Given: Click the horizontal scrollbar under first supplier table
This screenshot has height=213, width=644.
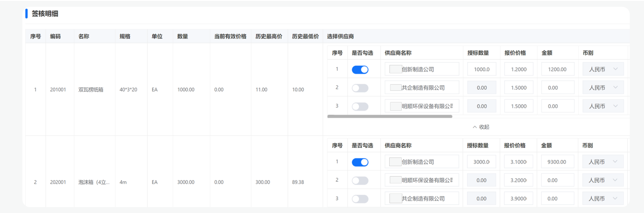Looking at the screenshot, I should [390, 117].
